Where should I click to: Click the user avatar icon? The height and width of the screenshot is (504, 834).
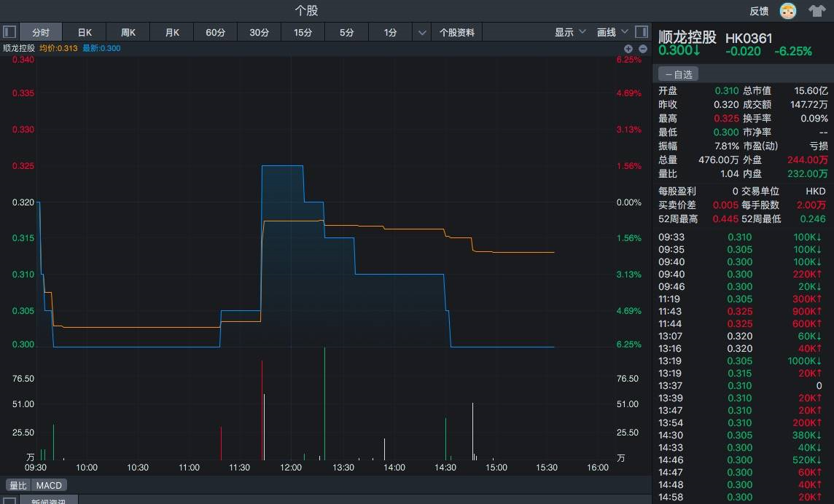click(788, 11)
